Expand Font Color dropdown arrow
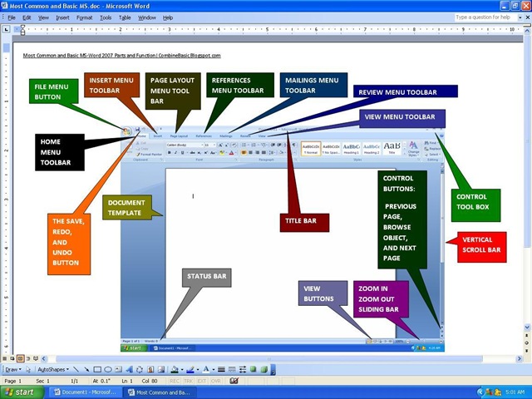532x399 pixels. click(214, 369)
